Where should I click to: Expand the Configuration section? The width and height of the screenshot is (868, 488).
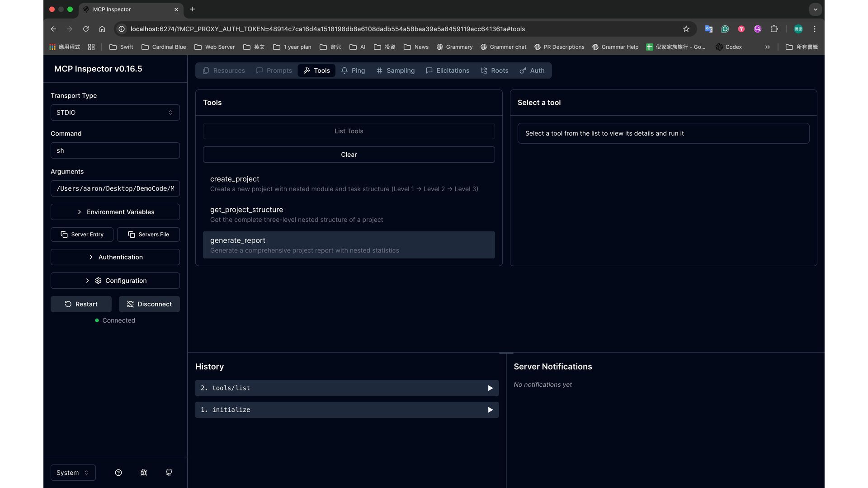click(x=115, y=281)
